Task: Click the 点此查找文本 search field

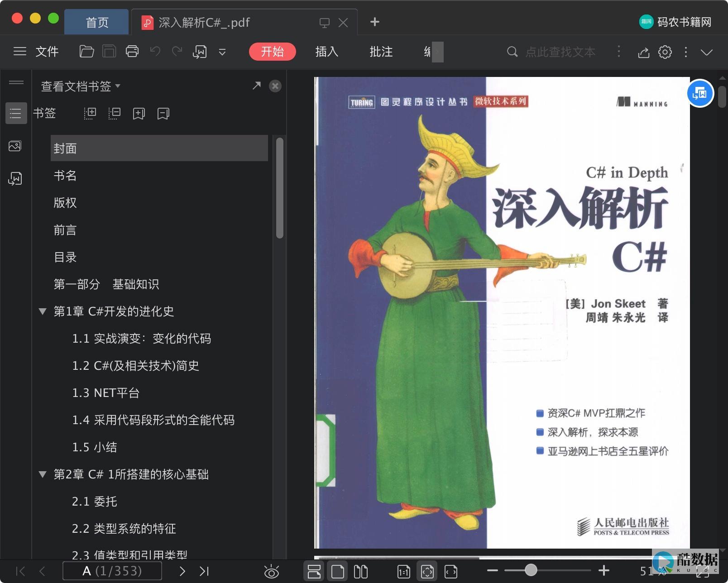Action: coord(560,52)
